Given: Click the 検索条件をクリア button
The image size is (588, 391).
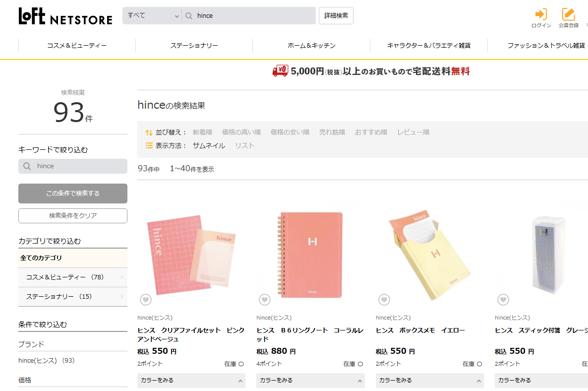Looking at the screenshot, I should 73,216.
